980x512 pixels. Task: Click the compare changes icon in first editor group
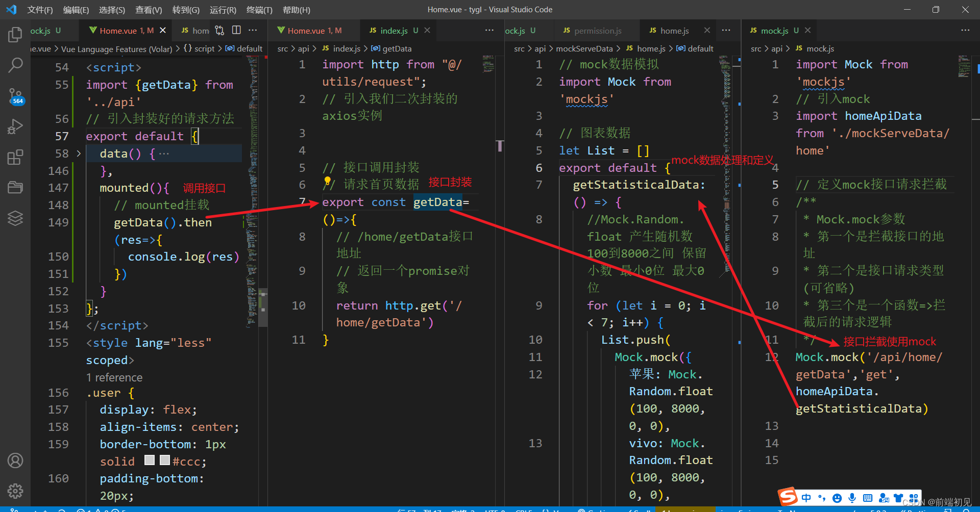click(x=219, y=31)
